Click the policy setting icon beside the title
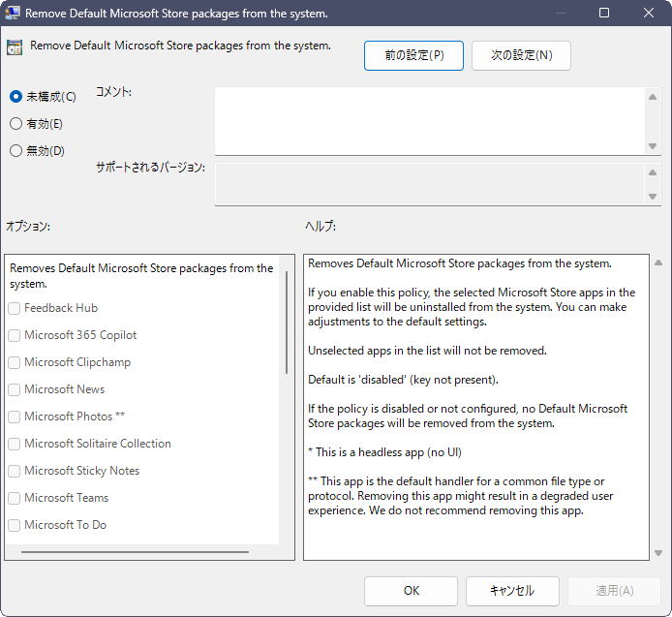 coord(15,47)
